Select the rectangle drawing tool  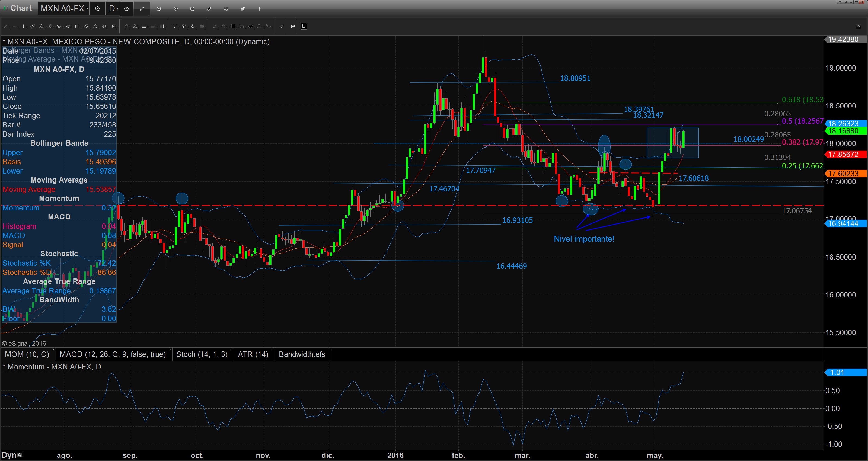[x=77, y=26]
